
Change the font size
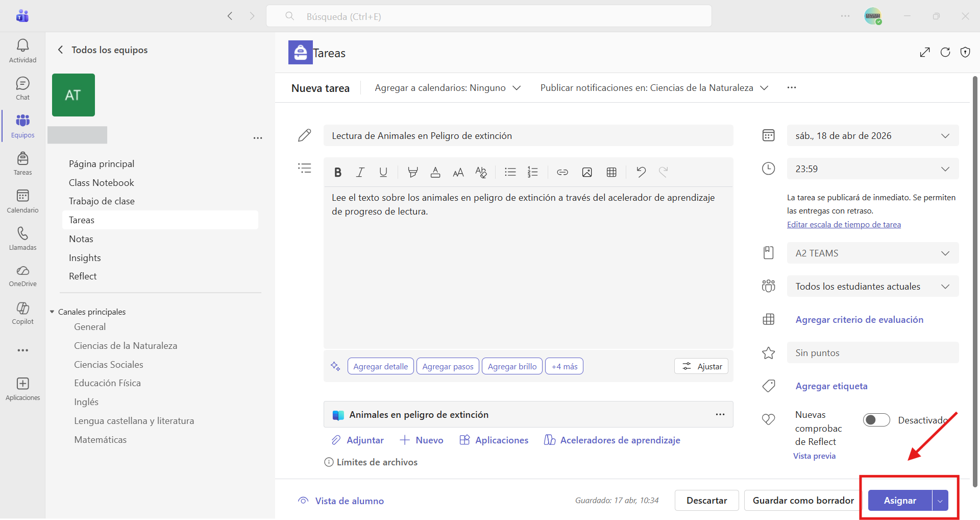pos(458,172)
